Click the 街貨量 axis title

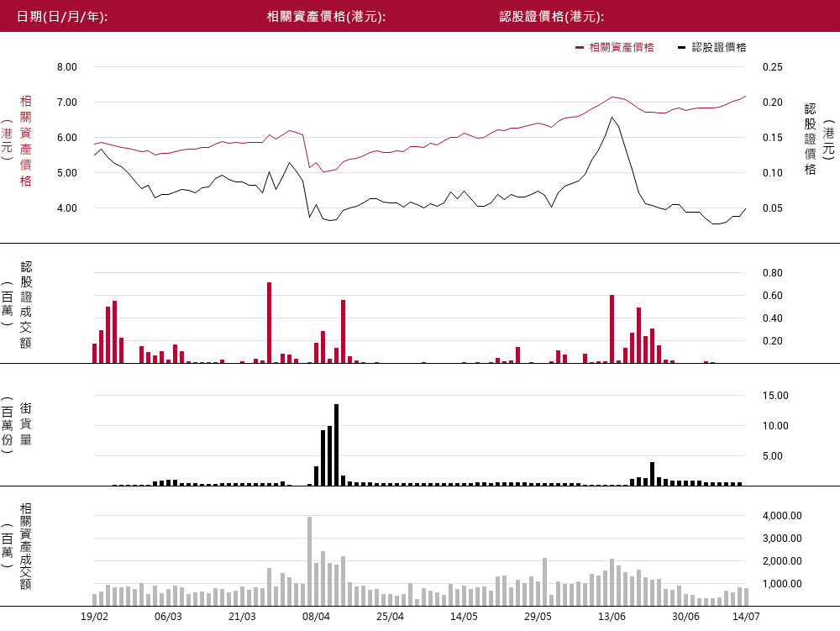[26, 424]
